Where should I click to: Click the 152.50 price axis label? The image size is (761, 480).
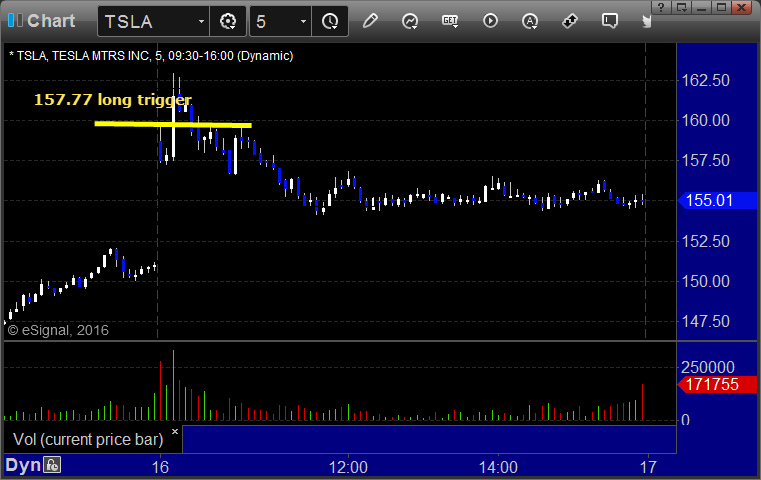pos(705,241)
